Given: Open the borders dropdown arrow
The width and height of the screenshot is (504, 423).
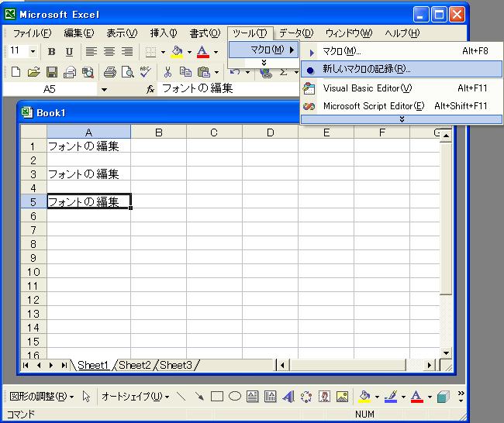Looking at the screenshot, I should [163, 52].
